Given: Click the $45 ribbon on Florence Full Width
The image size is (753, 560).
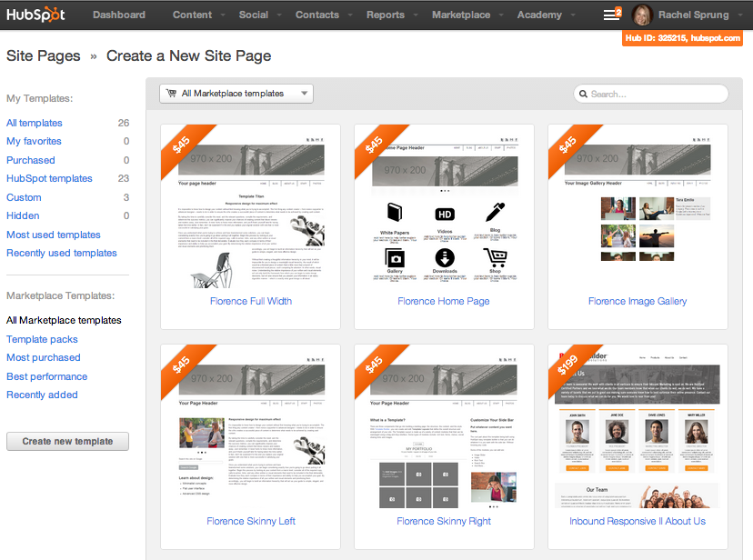Looking at the screenshot, I should (x=183, y=146).
